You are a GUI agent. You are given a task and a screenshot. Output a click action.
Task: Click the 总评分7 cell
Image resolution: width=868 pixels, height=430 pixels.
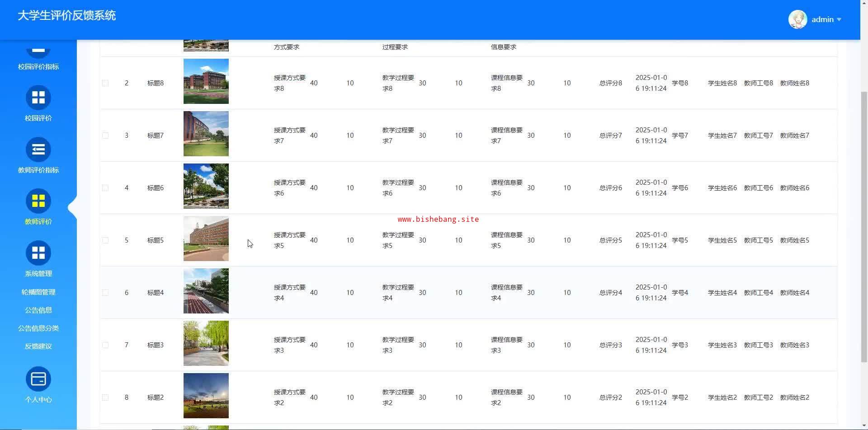coord(611,136)
